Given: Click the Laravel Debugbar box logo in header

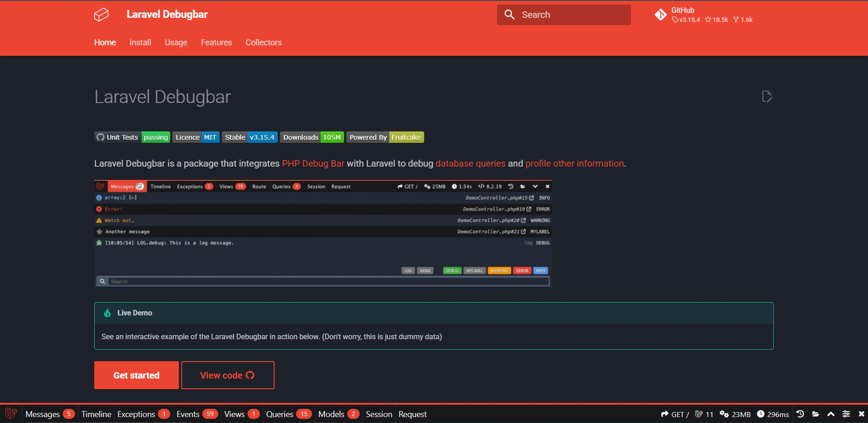Looking at the screenshot, I should [x=101, y=15].
